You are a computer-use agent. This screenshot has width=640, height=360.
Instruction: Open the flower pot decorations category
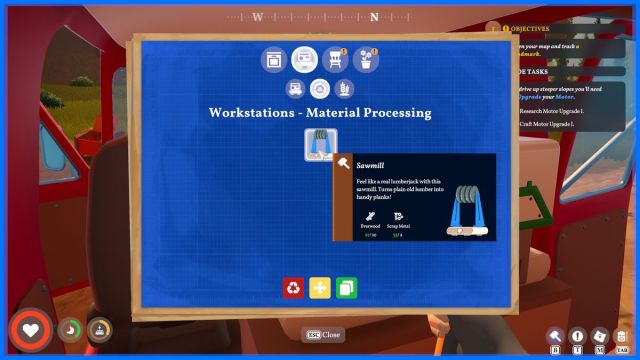[x=366, y=60]
